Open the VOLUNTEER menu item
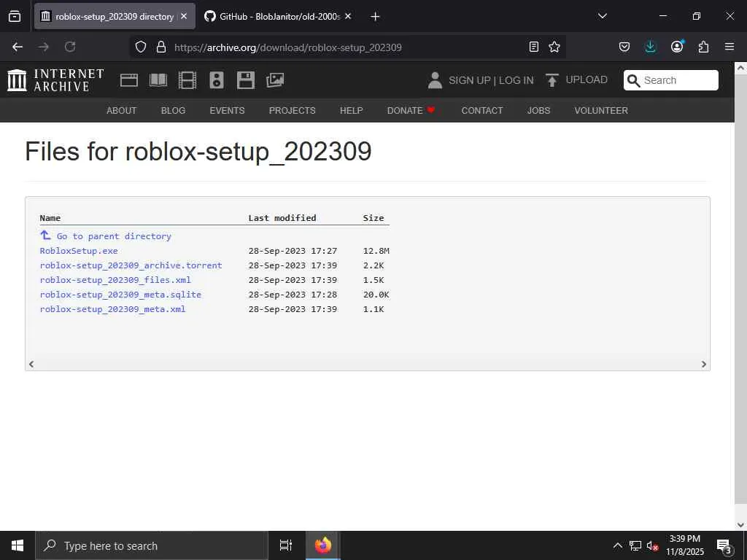 601,111
